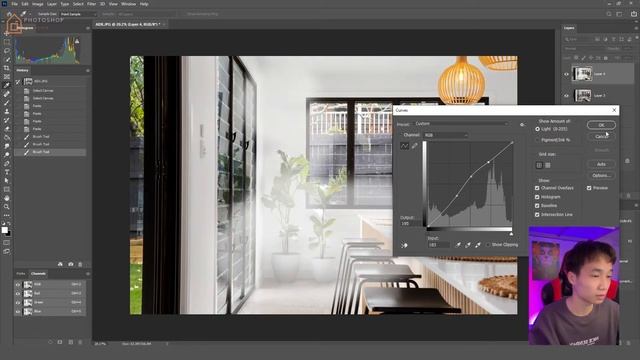
Task: Click the foreground color swatch
Action: point(4,230)
